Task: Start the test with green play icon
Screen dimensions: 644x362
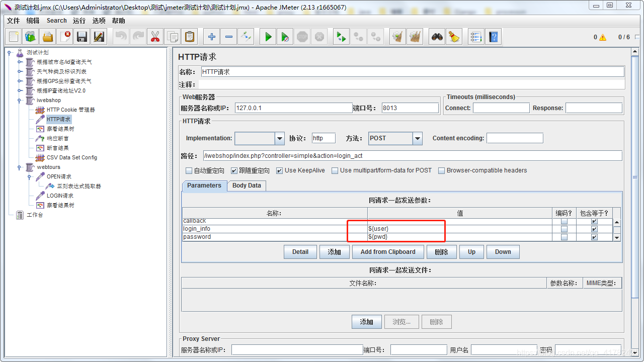Action: coord(268,37)
